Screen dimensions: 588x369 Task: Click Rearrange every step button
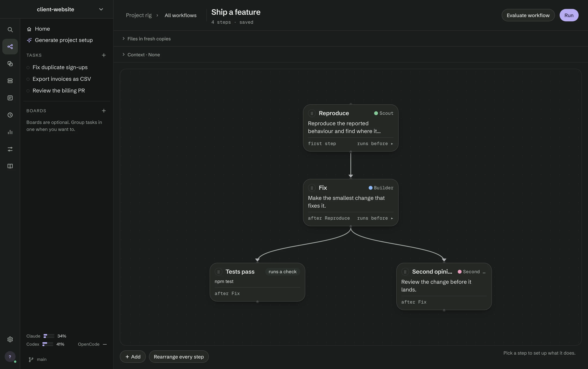click(x=179, y=357)
